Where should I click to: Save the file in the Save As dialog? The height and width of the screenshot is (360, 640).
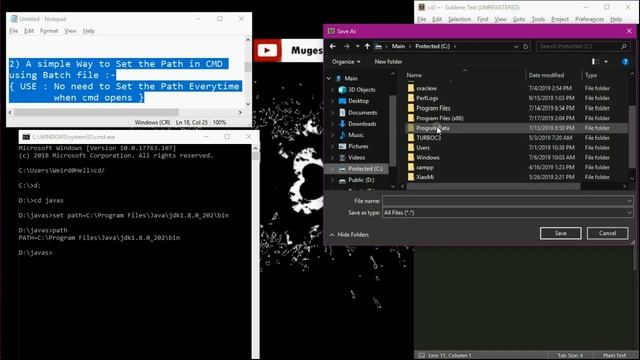(560, 233)
